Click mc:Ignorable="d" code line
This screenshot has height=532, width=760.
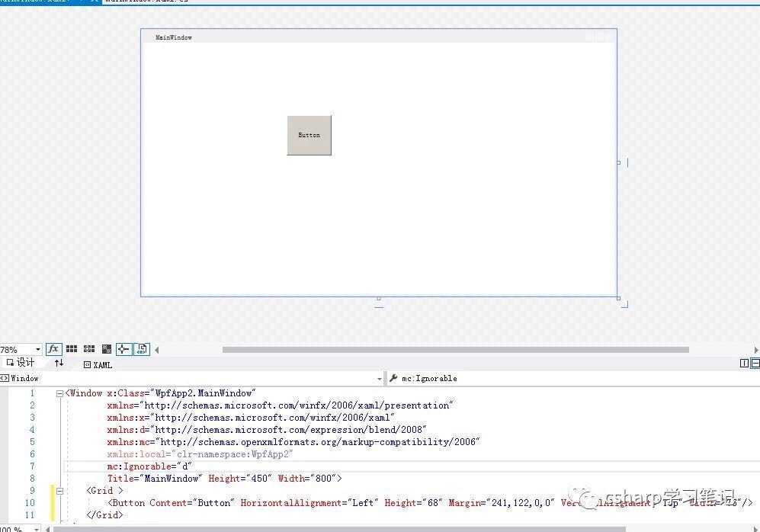(x=149, y=466)
